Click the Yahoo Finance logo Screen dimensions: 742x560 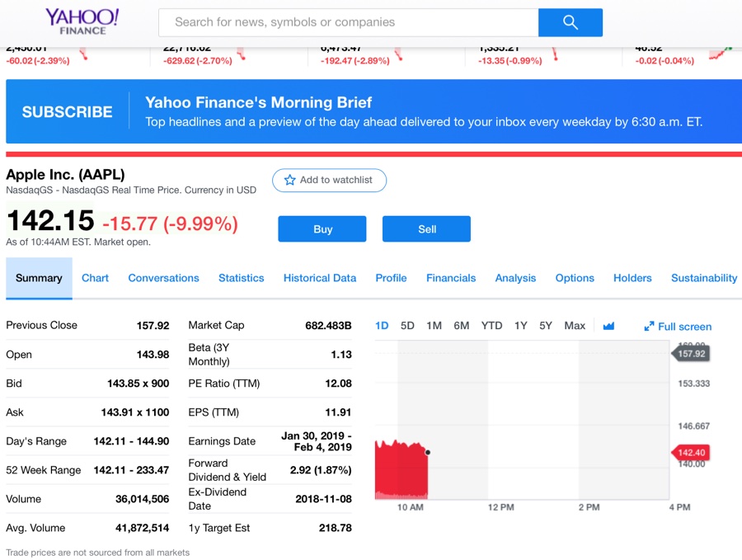click(x=82, y=21)
